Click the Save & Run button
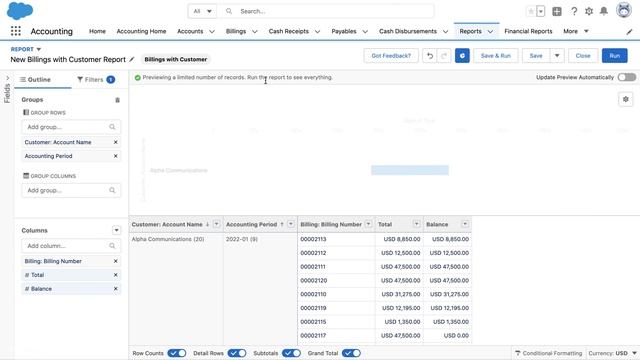The width and height of the screenshot is (640, 360). 496,56
